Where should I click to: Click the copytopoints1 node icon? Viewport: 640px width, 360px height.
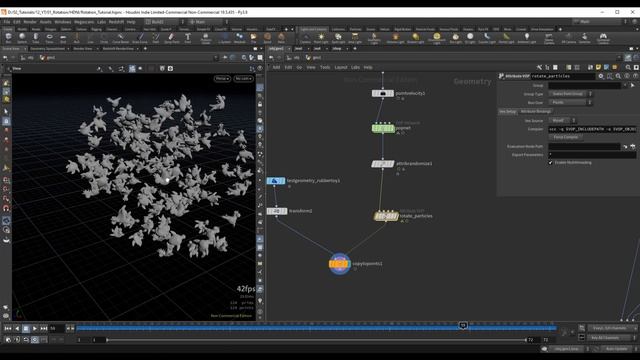click(339, 264)
